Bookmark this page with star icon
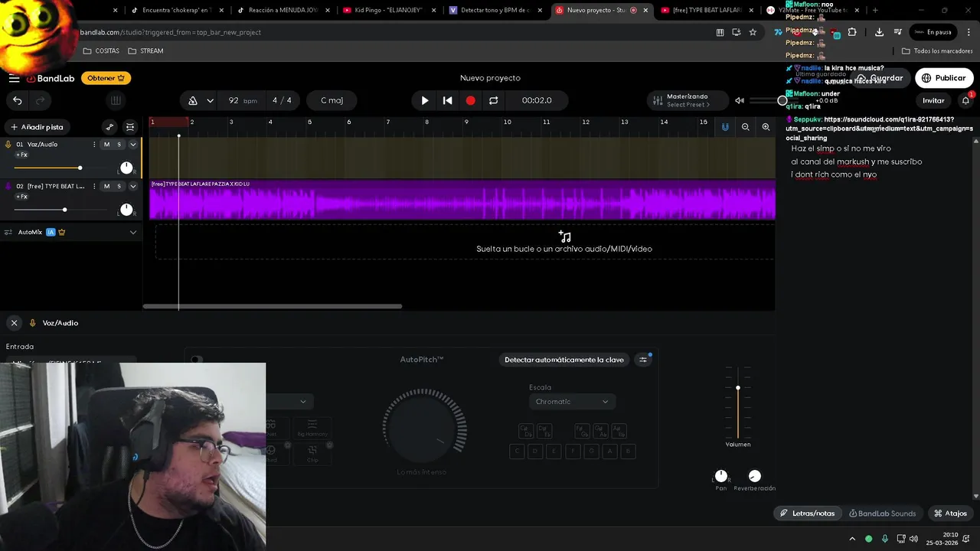The height and width of the screenshot is (551, 980). pyautogui.click(x=753, y=32)
